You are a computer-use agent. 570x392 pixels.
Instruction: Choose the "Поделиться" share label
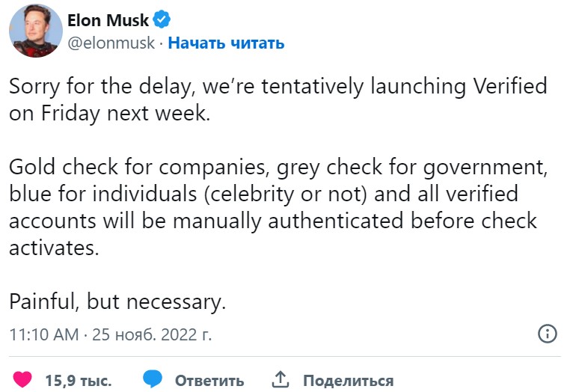(347, 380)
